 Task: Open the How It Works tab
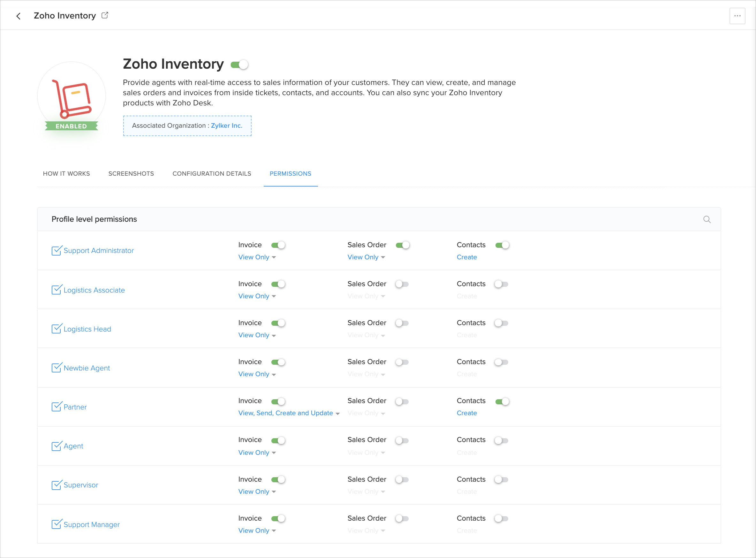[66, 174]
